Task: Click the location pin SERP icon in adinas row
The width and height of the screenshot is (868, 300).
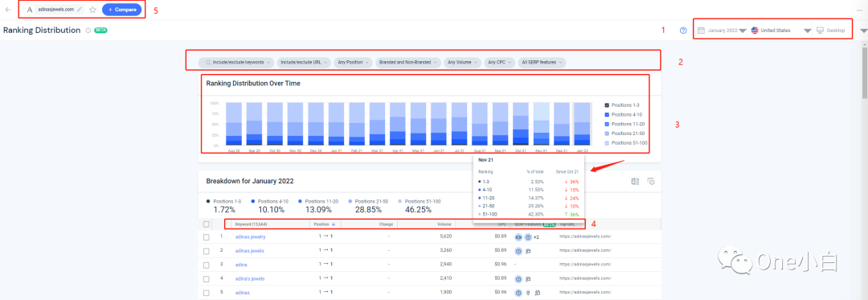Action: [x=528, y=292]
